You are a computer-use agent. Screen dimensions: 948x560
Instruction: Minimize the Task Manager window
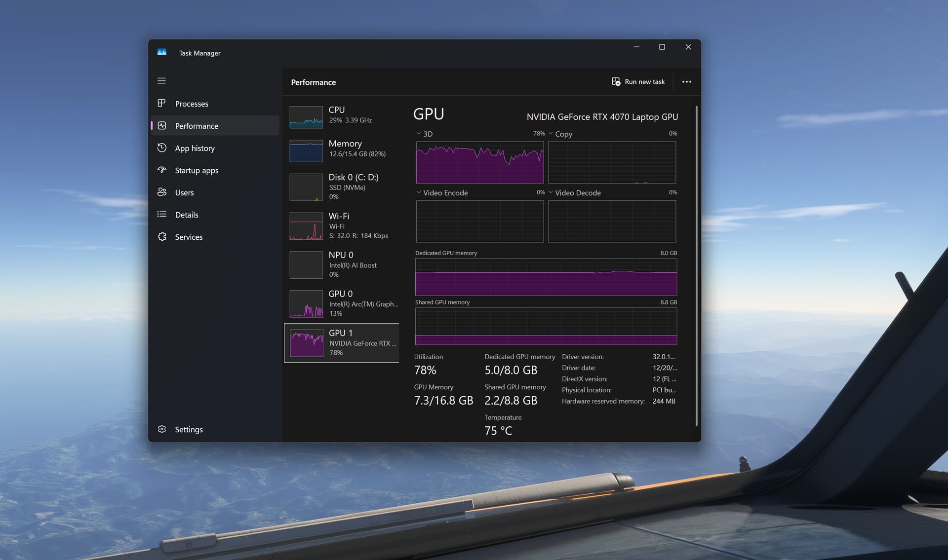pos(636,47)
